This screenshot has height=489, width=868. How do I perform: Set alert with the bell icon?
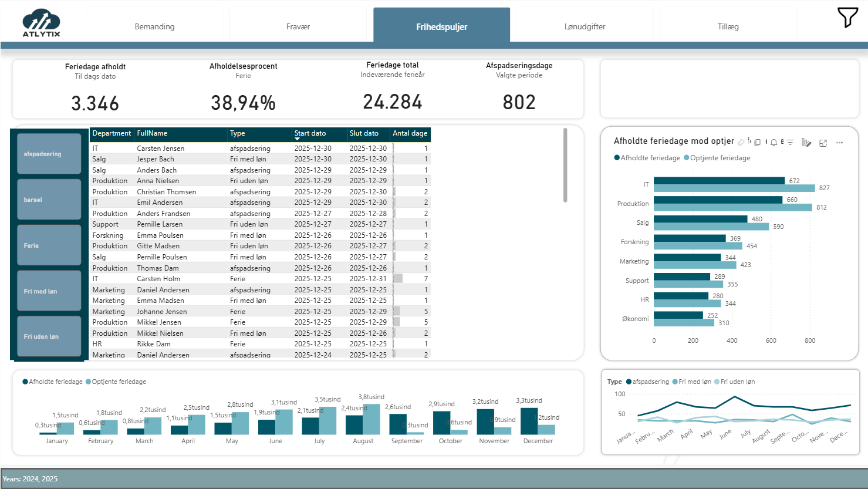click(x=774, y=143)
